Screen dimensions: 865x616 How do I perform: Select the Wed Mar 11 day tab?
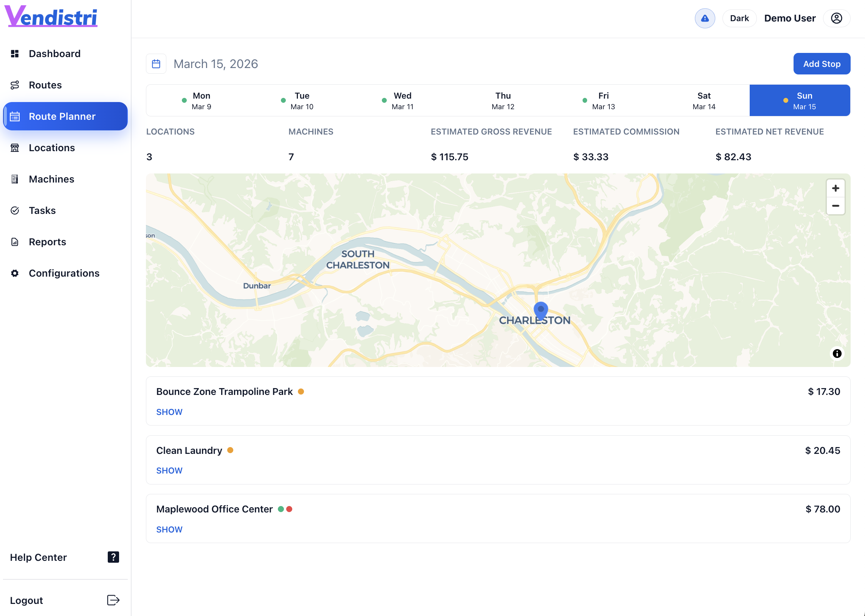pyautogui.click(x=402, y=100)
